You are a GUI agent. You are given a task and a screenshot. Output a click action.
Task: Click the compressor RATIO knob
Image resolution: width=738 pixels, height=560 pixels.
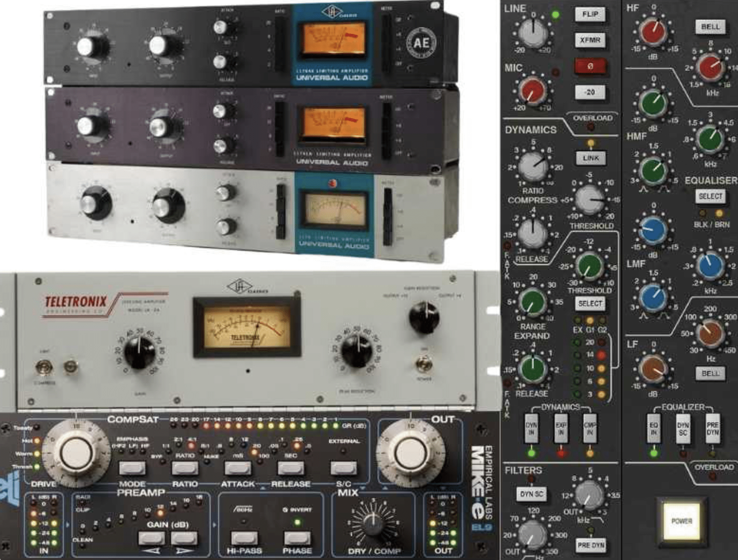[x=533, y=167]
